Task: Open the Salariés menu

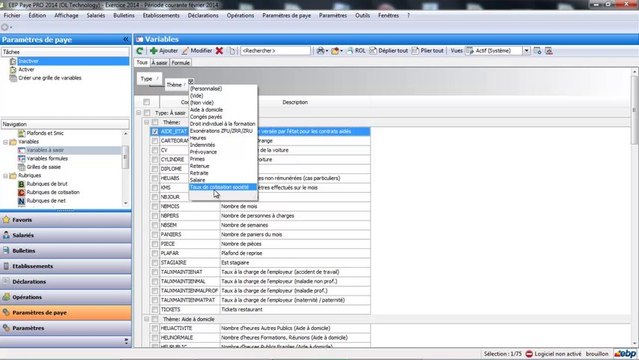Action: 96,15
